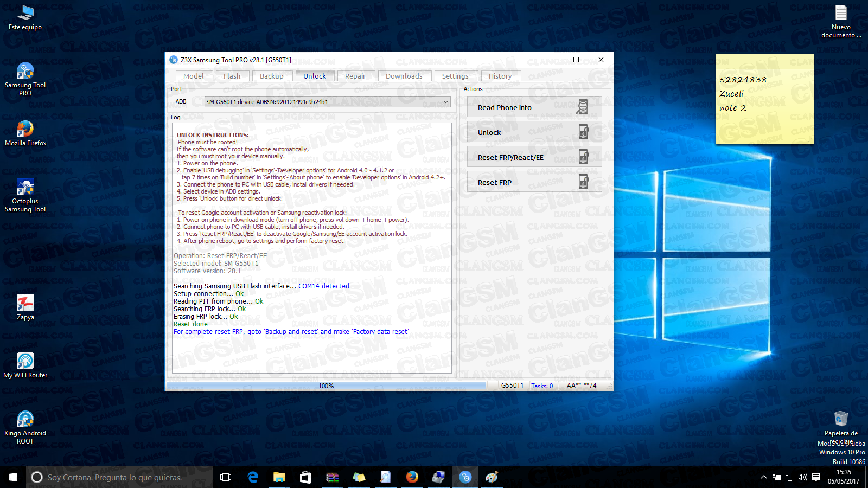Image resolution: width=868 pixels, height=488 pixels.
Task: Switch to Firefox in taskbar
Action: pos(412,477)
